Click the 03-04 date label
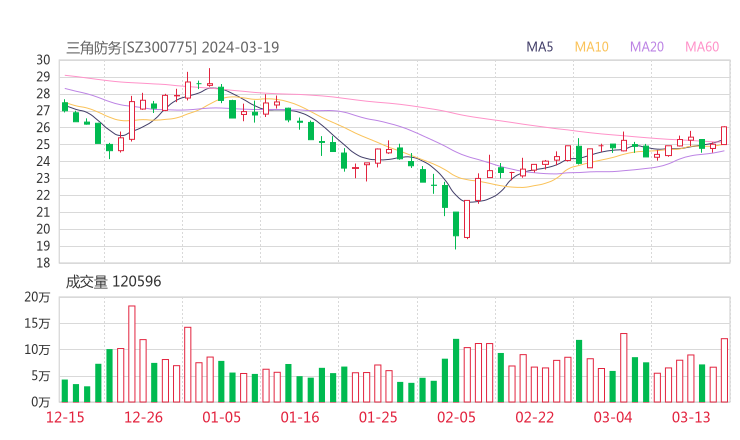740x440 pixels. coord(613,417)
